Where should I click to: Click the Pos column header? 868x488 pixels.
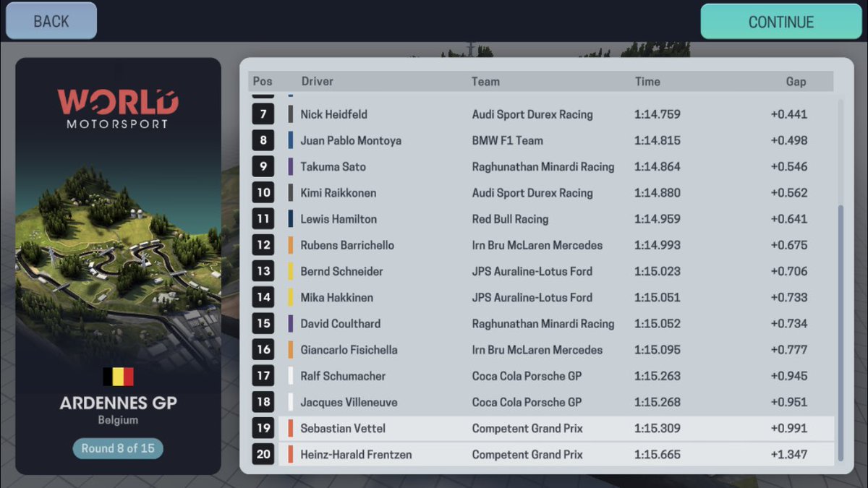point(262,81)
